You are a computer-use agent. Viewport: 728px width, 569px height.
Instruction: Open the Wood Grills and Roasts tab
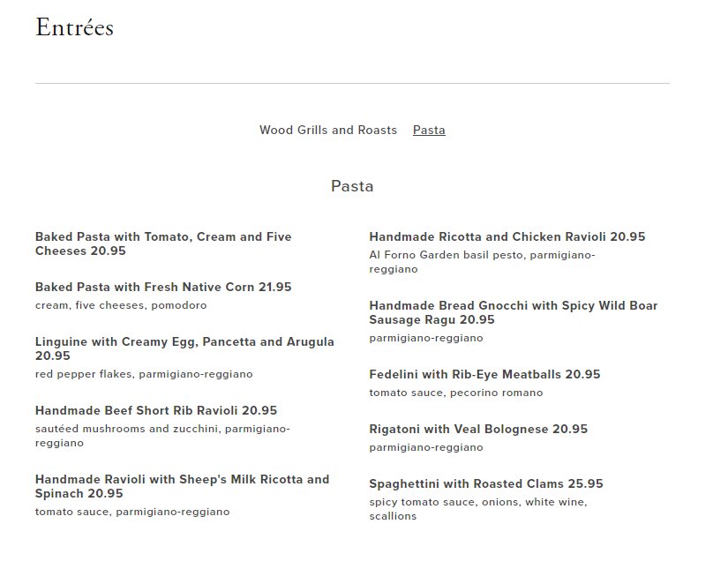[327, 130]
